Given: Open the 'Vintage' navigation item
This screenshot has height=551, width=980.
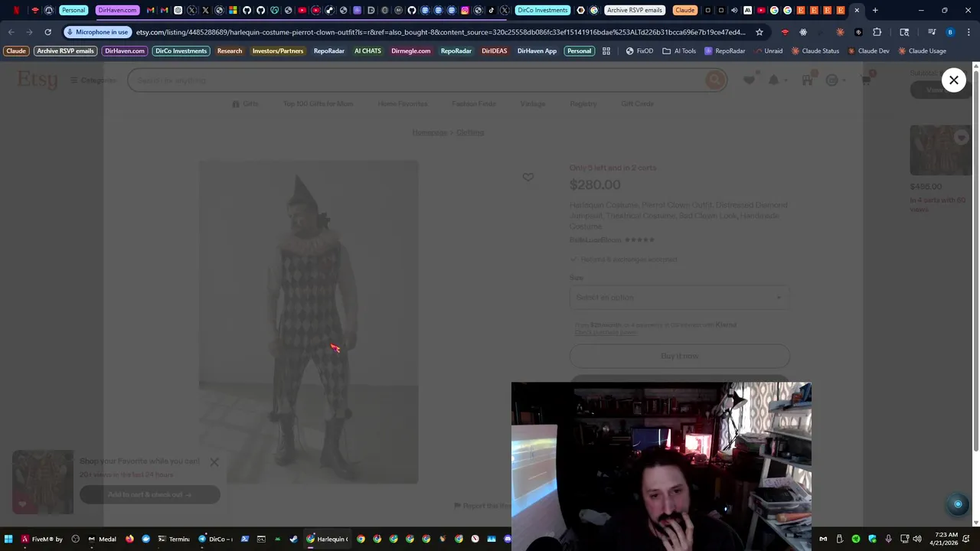Looking at the screenshot, I should tap(533, 104).
